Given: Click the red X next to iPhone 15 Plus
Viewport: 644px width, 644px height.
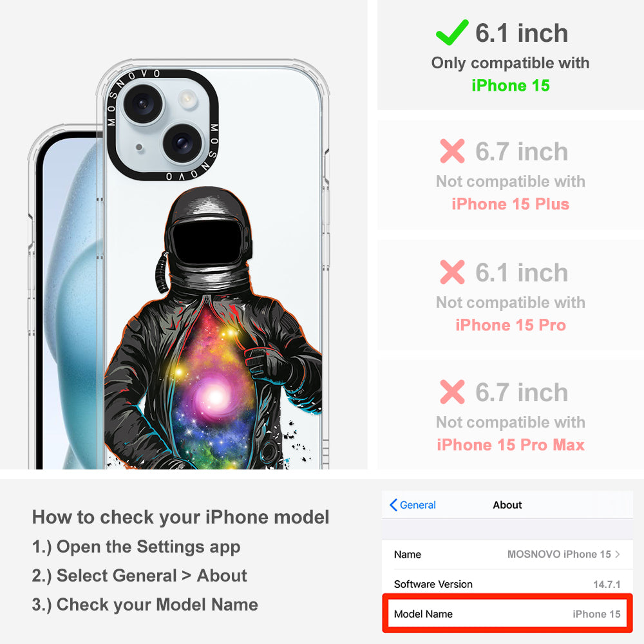Looking at the screenshot, I should 452,151.
